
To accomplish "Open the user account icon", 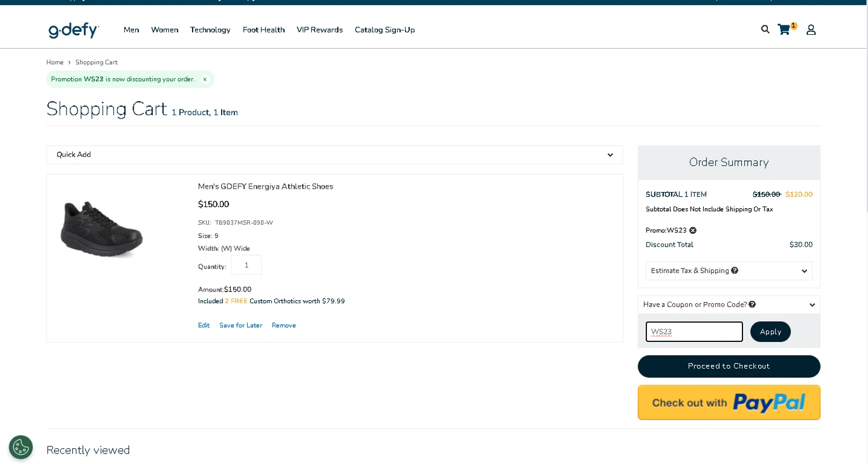I will tap(811, 30).
